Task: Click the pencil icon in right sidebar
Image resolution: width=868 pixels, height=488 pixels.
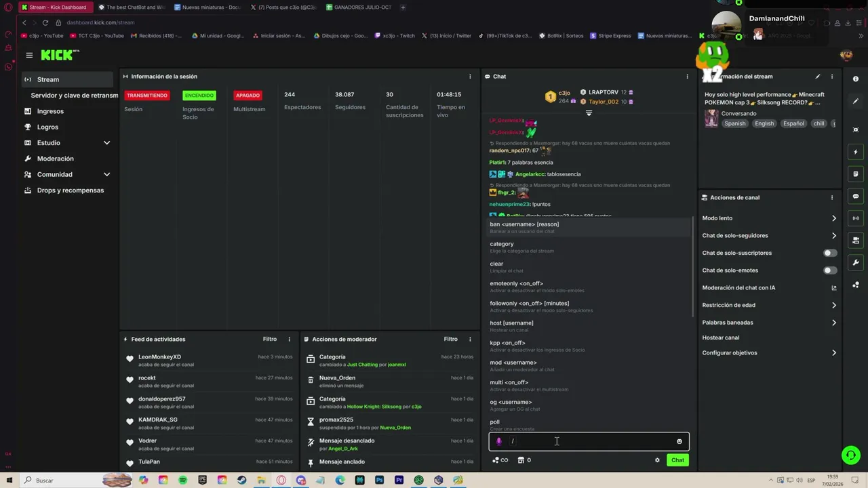Action: (x=856, y=101)
